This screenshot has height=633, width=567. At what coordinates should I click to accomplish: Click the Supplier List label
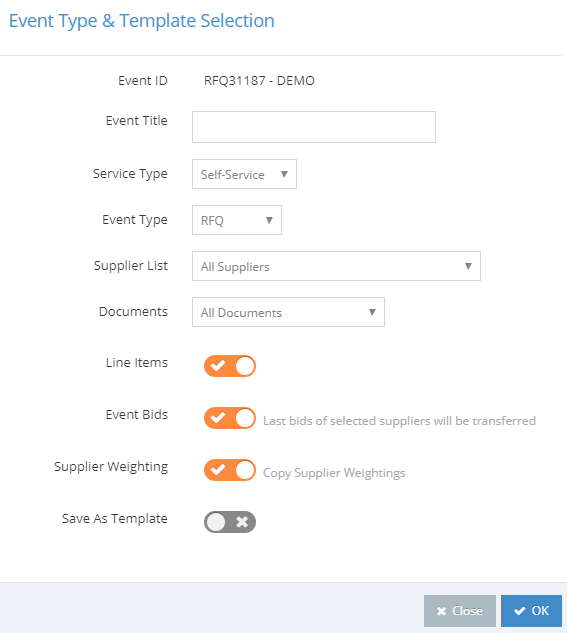131,266
